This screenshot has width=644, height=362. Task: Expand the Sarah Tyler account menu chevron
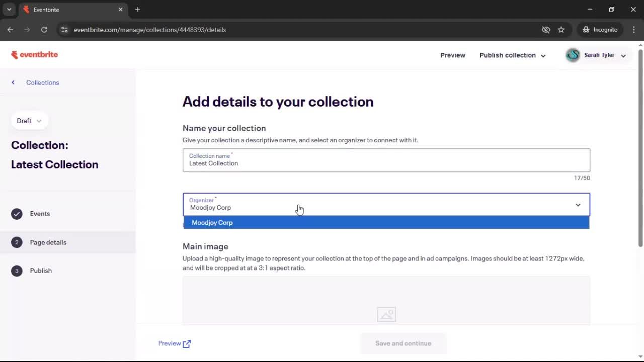pyautogui.click(x=623, y=56)
